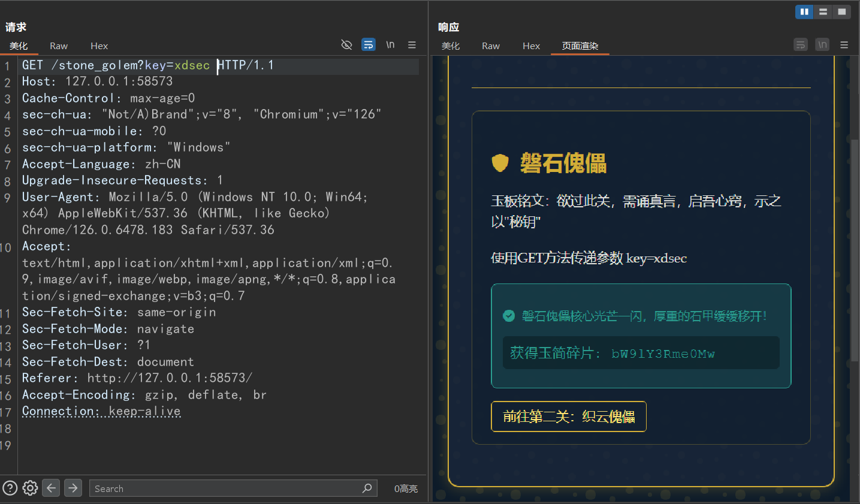Click the search magnifier icon
The height and width of the screenshot is (504, 860).
[x=367, y=488]
